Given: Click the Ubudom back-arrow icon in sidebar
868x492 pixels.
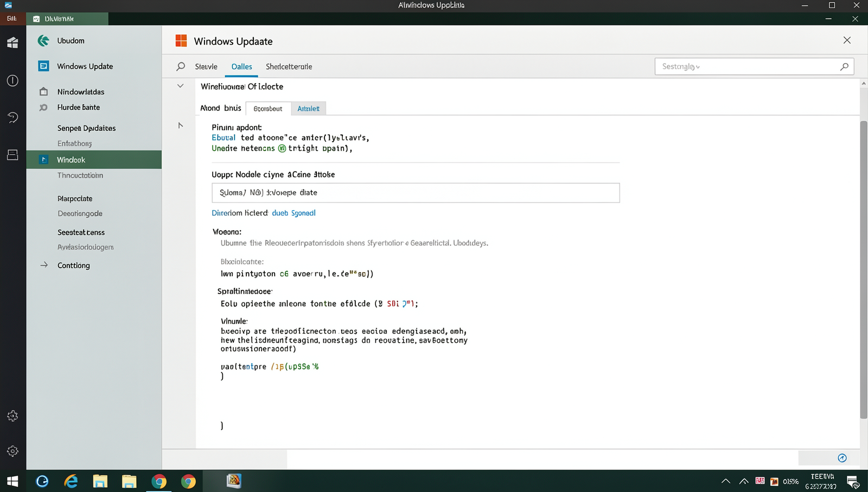Looking at the screenshot, I should pos(43,41).
